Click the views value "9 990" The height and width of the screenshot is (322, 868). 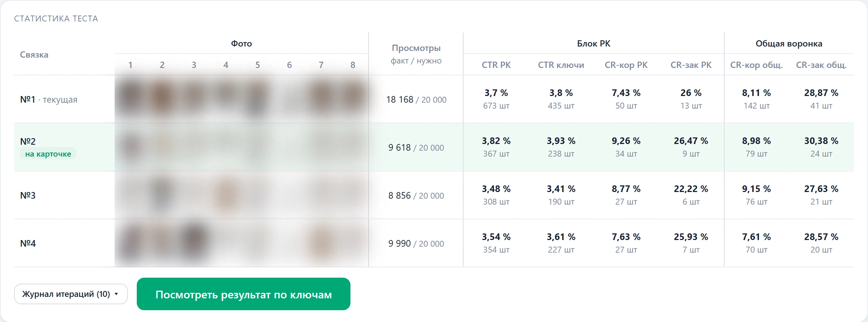click(400, 244)
